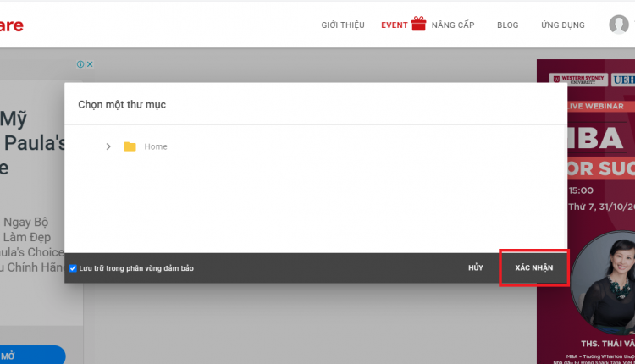Go to EVENT page
The image size is (635, 364).
(394, 25)
